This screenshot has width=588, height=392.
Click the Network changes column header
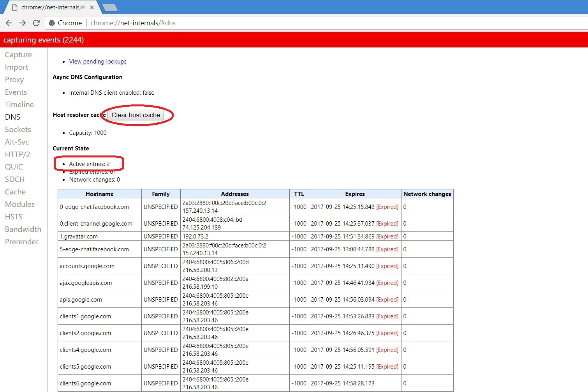click(427, 194)
